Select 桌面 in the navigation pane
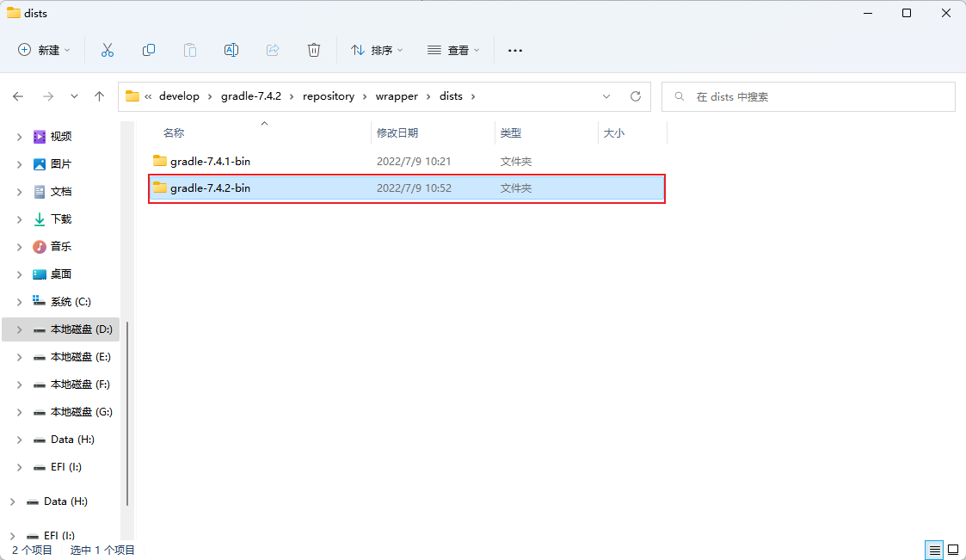966x560 pixels. click(x=60, y=274)
